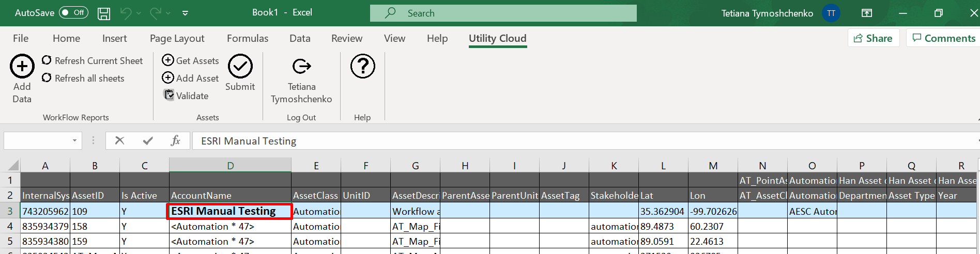Open the Page Layout tab

pyautogui.click(x=177, y=38)
